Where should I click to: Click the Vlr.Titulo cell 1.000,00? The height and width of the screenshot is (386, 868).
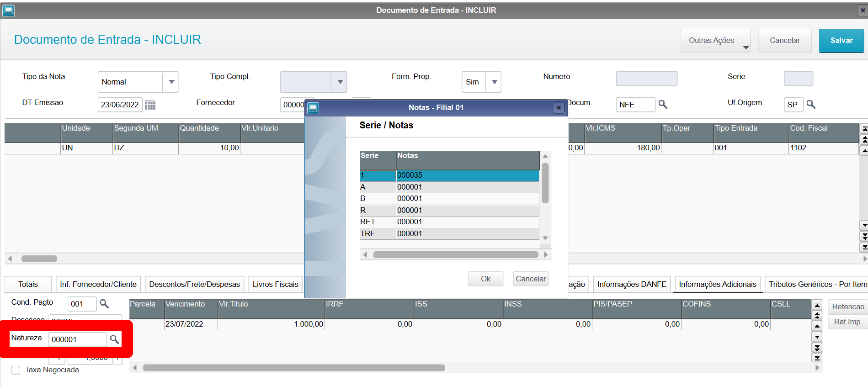pos(271,324)
